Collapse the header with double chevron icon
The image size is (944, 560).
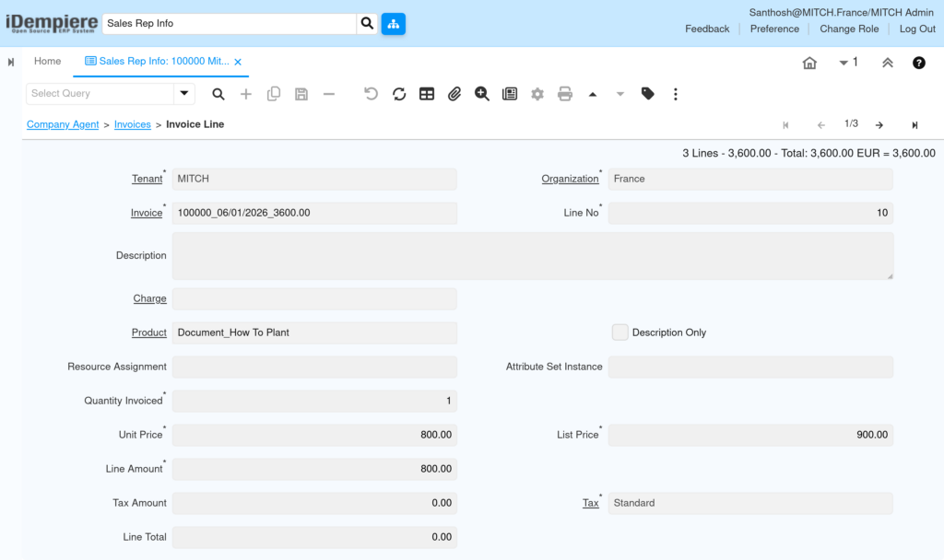point(888,63)
